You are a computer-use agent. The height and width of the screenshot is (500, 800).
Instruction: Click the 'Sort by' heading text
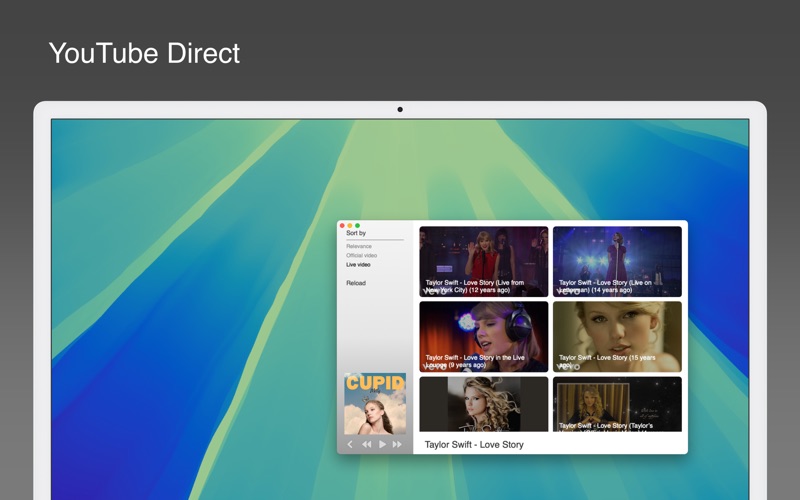[x=356, y=233]
